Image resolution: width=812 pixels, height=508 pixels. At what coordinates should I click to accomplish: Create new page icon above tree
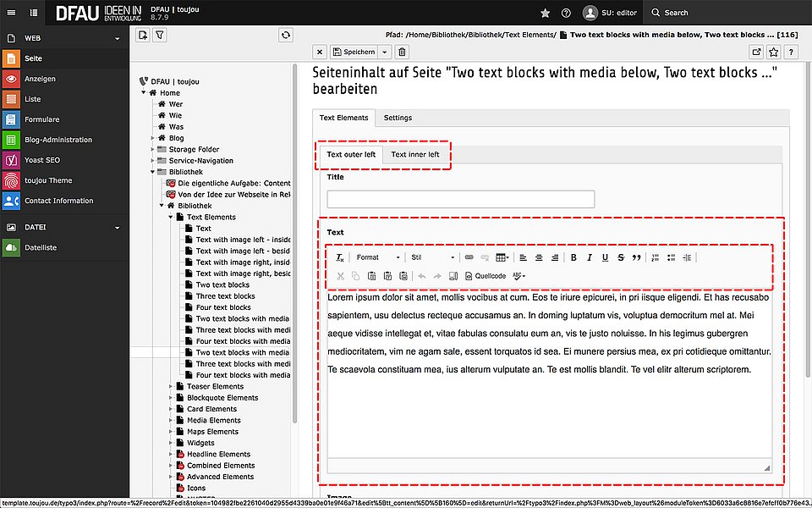(x=143, y=36)
